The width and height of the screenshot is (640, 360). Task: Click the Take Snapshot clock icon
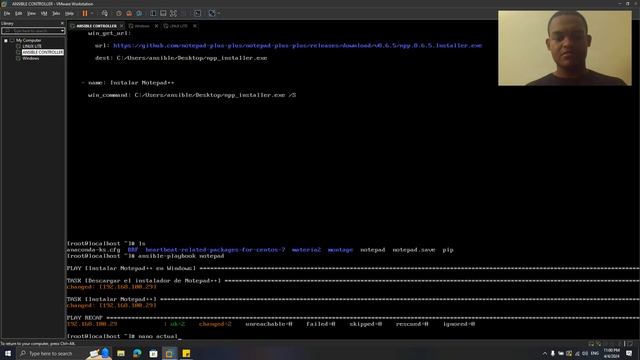[119, 13]
